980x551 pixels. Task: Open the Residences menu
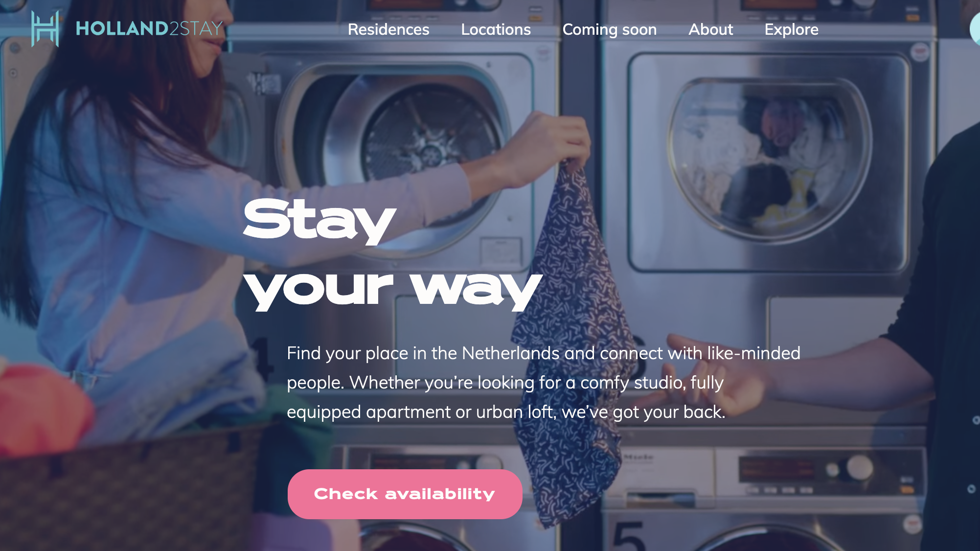pyautogui.click(x=388, y=29)
